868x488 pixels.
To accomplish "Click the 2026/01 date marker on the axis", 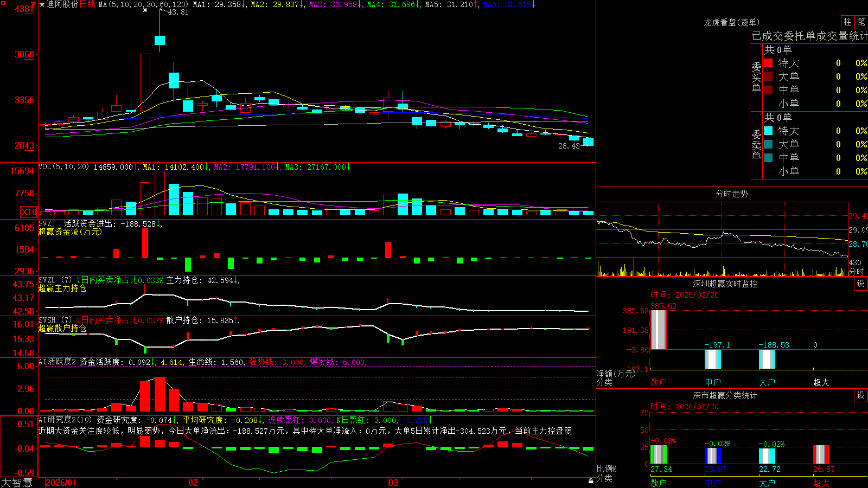I will click(x=61, y=483).
